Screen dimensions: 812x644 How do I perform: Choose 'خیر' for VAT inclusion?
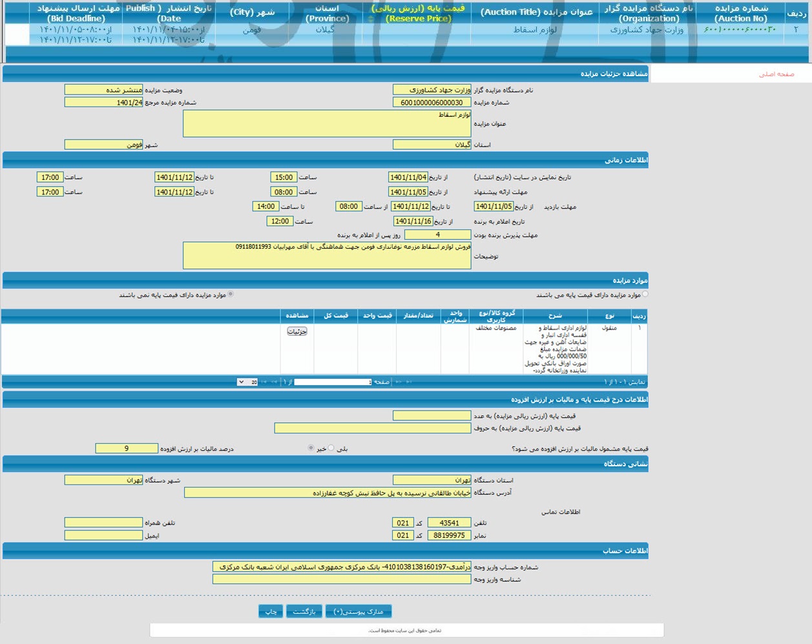pyautogui.click(x=311, y=448)
